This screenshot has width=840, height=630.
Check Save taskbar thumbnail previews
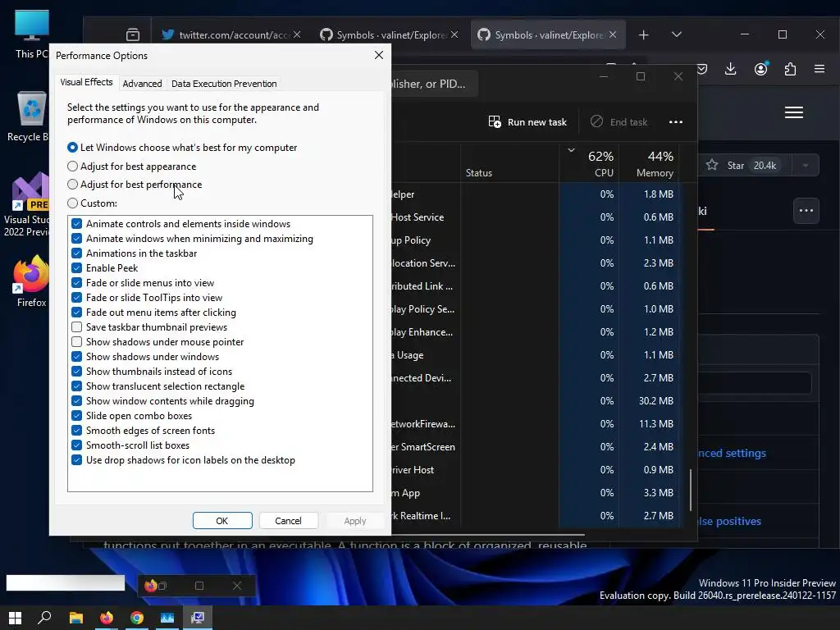(x=76, y=327)
